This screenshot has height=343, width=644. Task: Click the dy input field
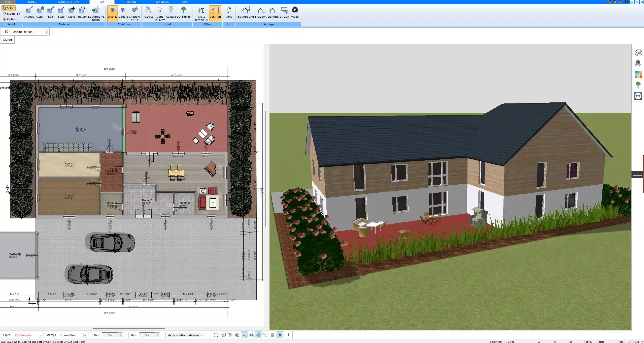click(x=147, y=335)
